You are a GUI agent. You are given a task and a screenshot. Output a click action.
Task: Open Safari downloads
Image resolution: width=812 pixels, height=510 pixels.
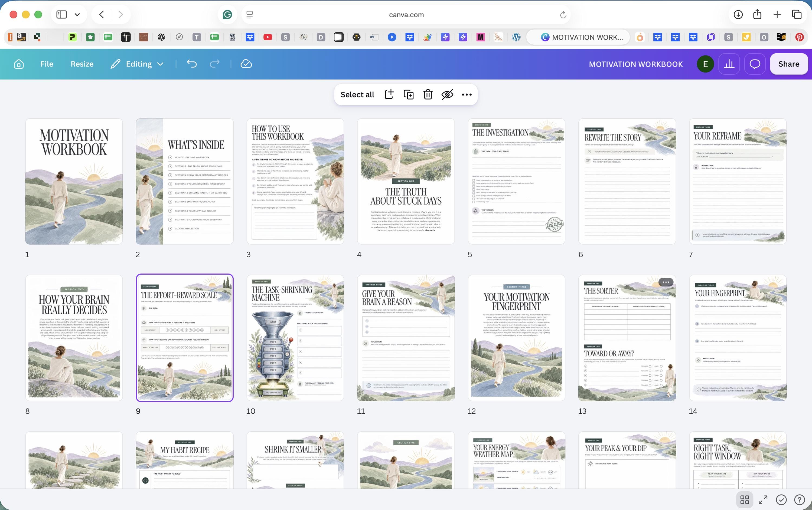(x=738, y=15)
